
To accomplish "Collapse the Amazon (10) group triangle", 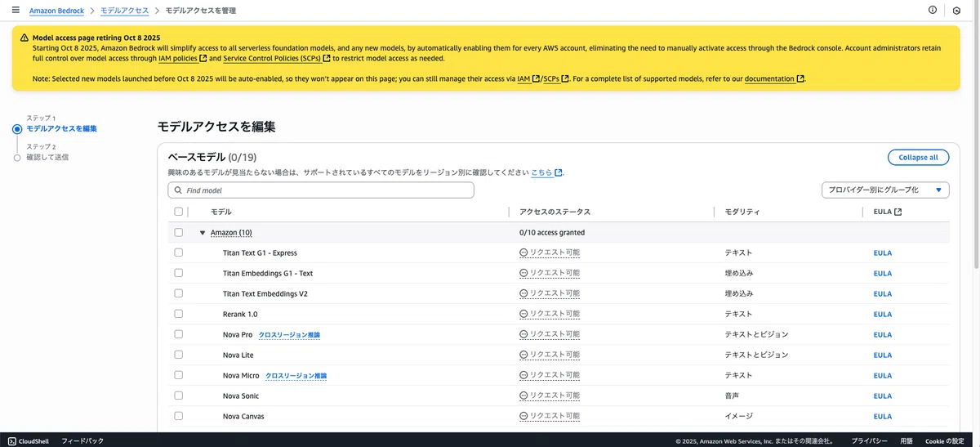I will [203, 233].
